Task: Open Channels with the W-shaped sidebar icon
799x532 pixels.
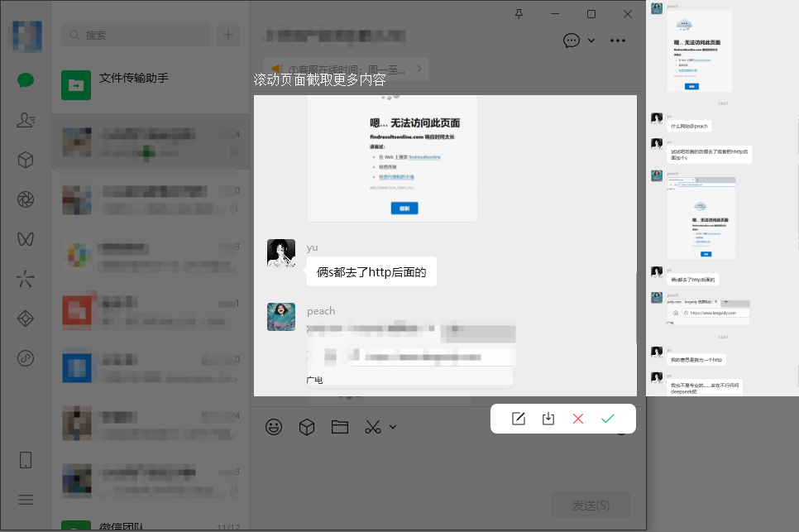Action: point(26,239)
